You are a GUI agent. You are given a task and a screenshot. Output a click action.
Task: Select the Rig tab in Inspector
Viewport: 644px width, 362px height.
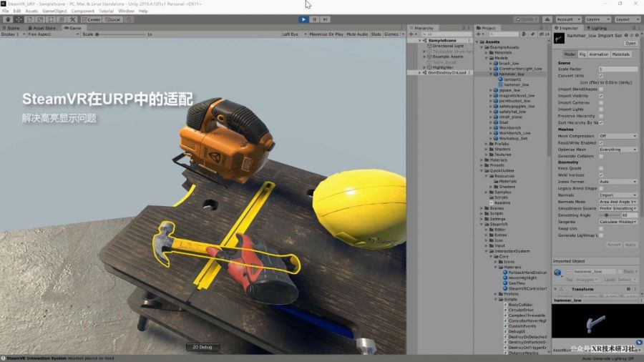582,54
